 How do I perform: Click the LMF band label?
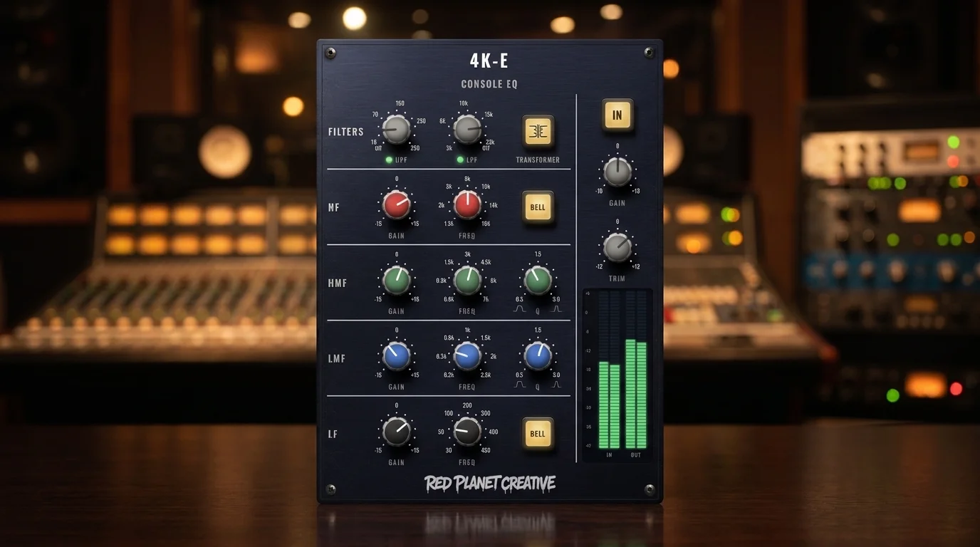tap(337, 358)
